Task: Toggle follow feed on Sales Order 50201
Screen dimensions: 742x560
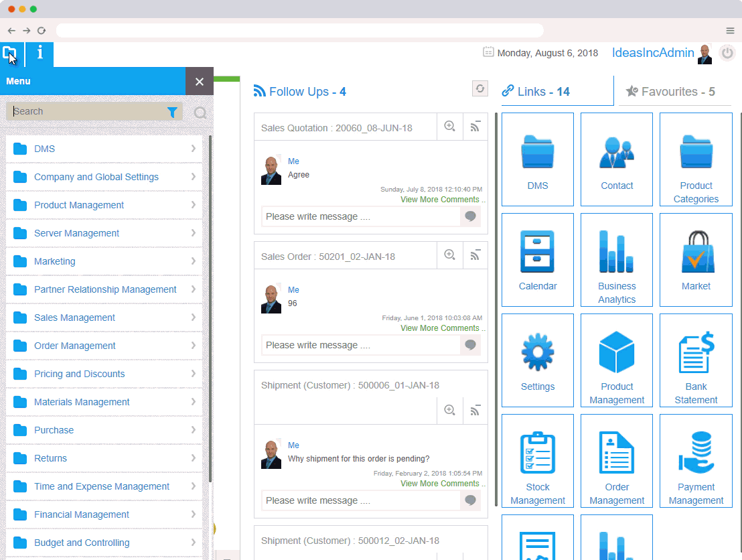Action: [475, 255]
